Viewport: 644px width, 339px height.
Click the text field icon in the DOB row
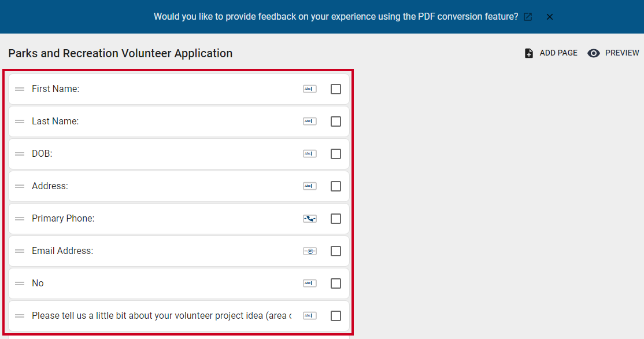310,154
